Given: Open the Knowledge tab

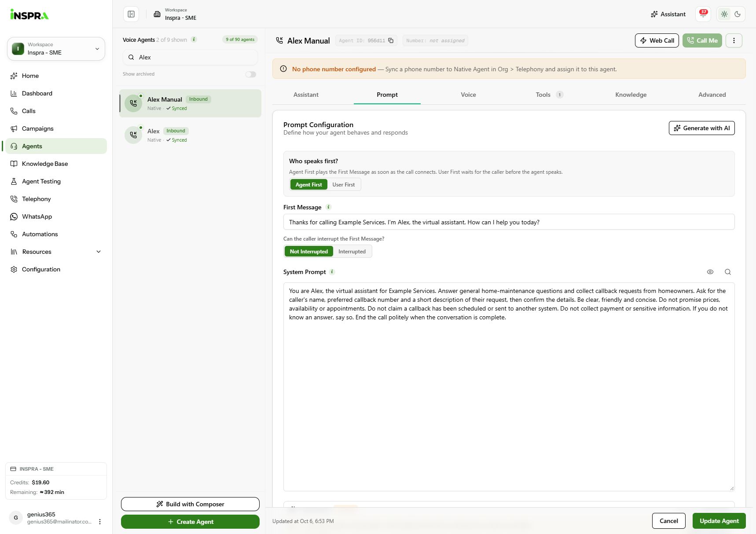Looking at the screenshot, I should pos(631,95).
